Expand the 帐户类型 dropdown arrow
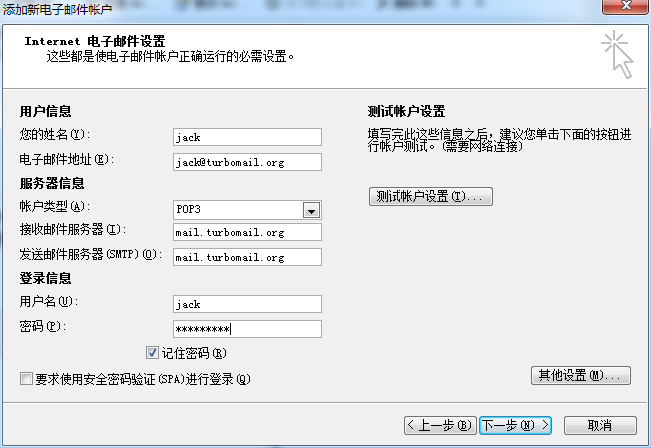This screenshot has height=448, width=651. (312, 210)
